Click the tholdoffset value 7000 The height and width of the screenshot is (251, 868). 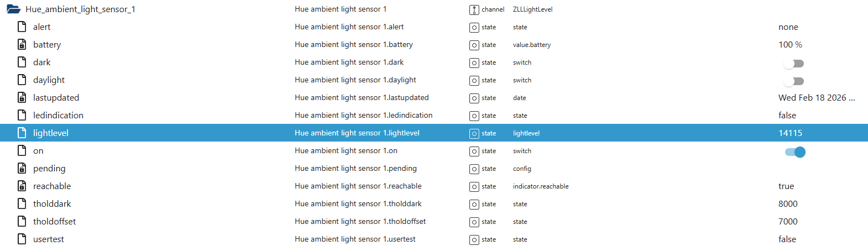click(788, 222)
